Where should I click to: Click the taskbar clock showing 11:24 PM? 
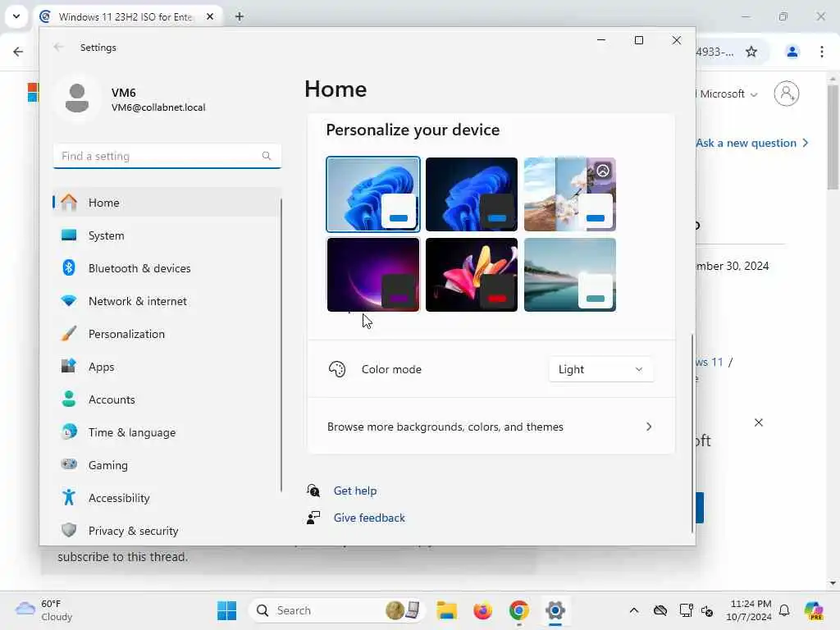tap(749, 610)
